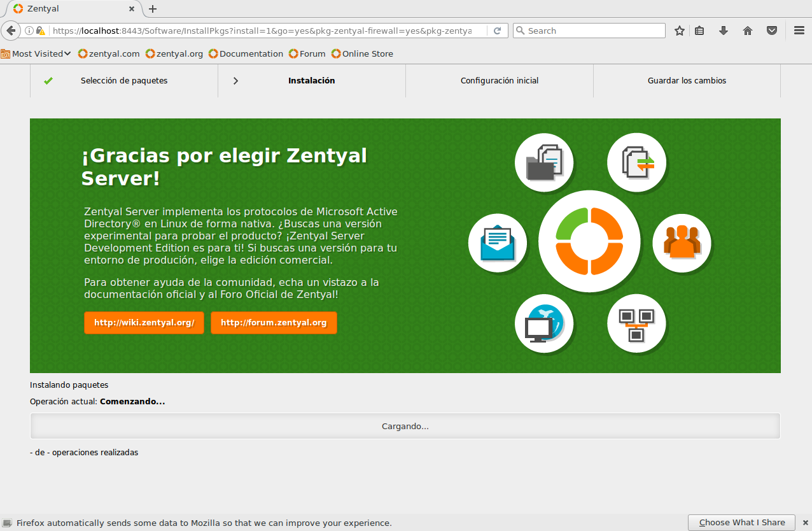Click the back navigation arrow
This screenshot has width=812, height=531.
click(11, 31)
